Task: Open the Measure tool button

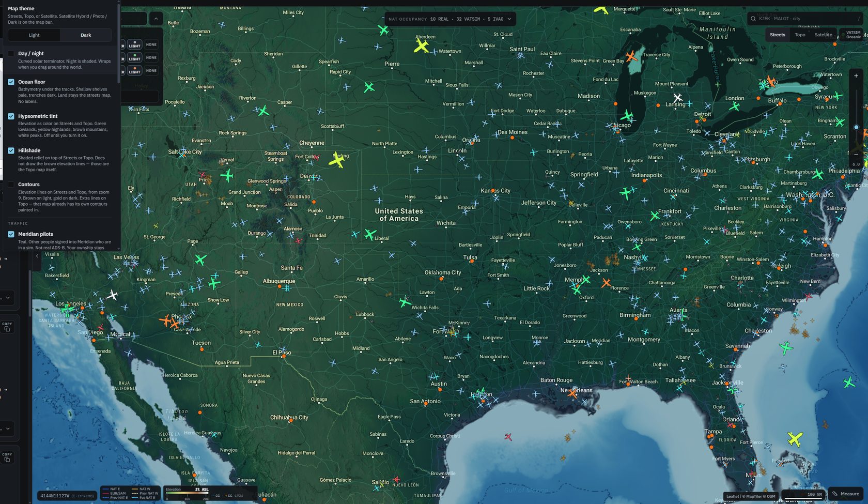Action: [x=846, y=494]
